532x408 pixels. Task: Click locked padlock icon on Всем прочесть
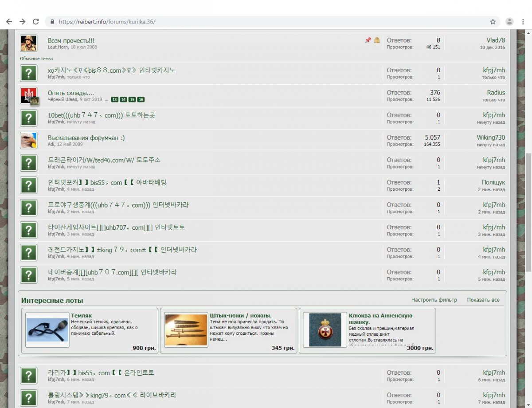click(377, 40)
